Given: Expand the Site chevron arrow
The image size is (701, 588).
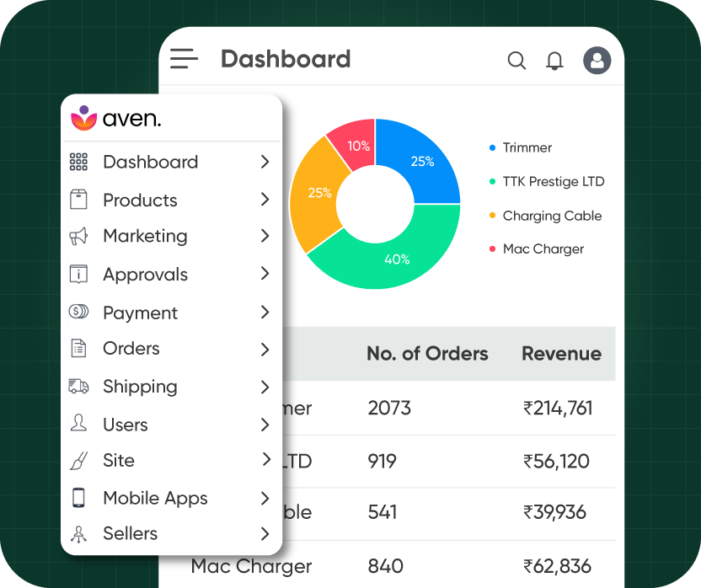Looking at the screenshot, I should point(265,460).
